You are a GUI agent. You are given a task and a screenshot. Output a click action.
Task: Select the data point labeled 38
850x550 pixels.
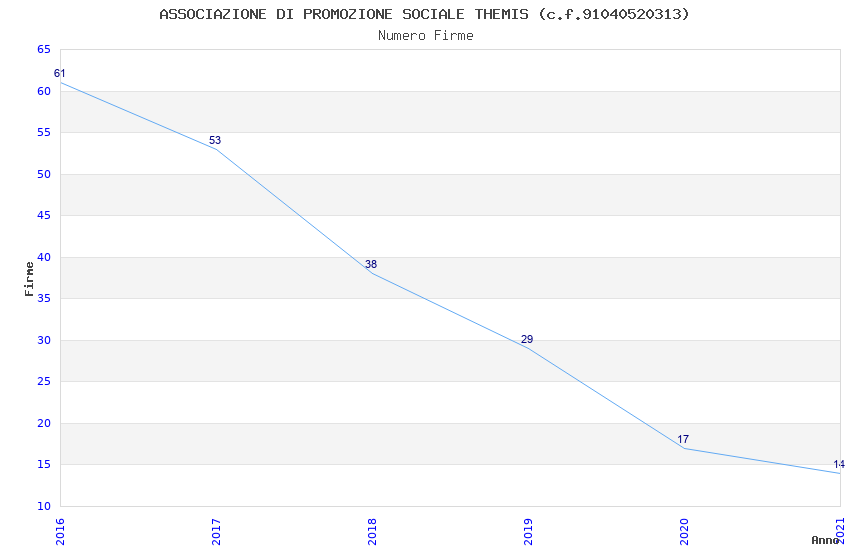pos(372,274)
